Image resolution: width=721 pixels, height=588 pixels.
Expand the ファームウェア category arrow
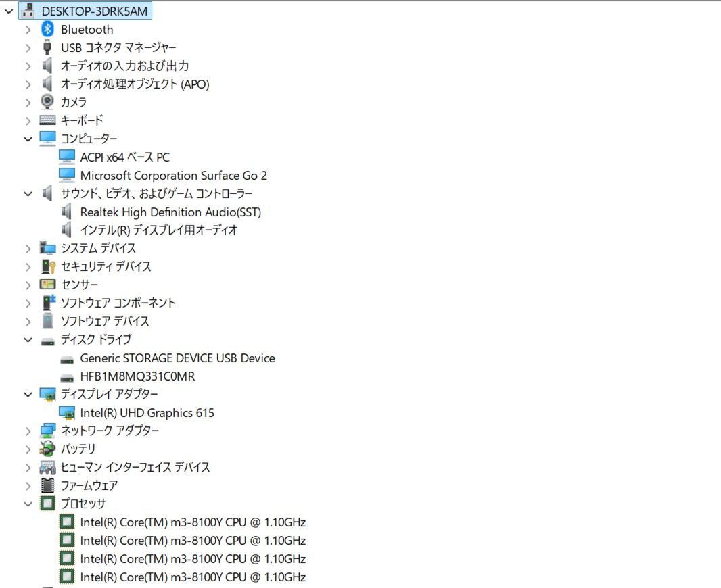click(28, 485)
